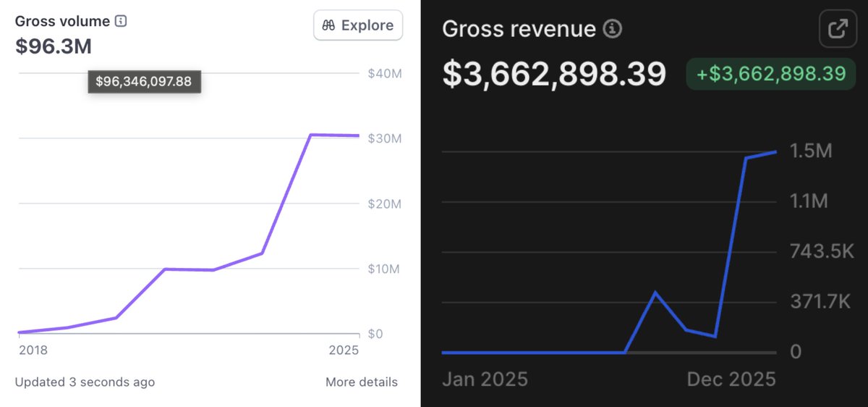Click the $30M axis label
The image size is (868, 407).
[385, 138]
